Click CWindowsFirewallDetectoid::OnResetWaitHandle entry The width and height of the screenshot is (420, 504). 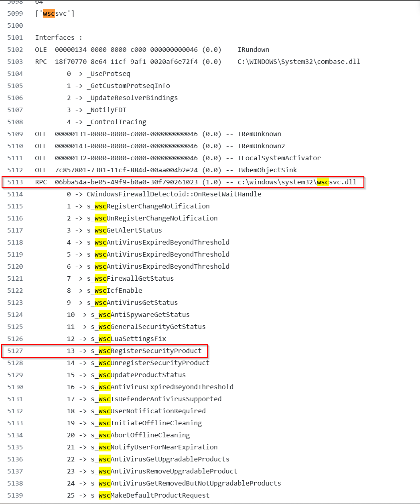point(164,194)
